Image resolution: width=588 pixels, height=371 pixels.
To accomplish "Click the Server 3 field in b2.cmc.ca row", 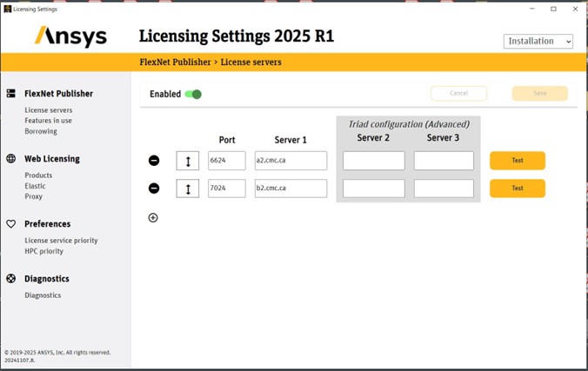I will click(x=444, y=189).
